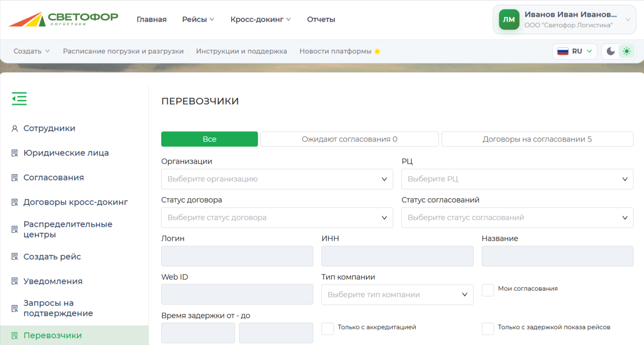The width and height of the screenshot is (644, 345).
Task: Select the Все tab
Action: (x=209, y=139)
